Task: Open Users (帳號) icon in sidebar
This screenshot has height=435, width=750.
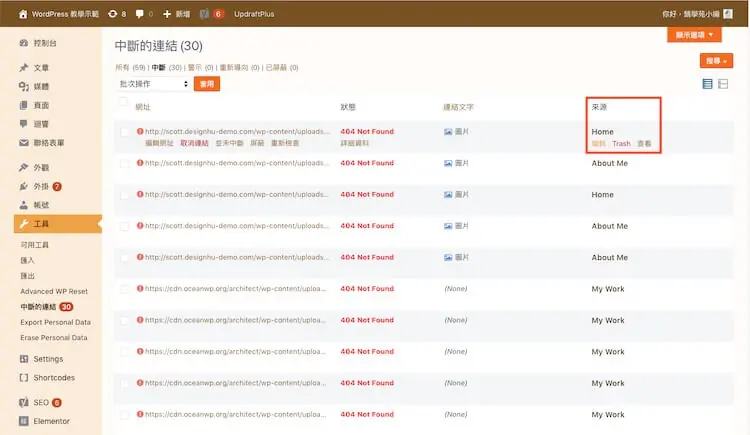Action: pos(23,205)
